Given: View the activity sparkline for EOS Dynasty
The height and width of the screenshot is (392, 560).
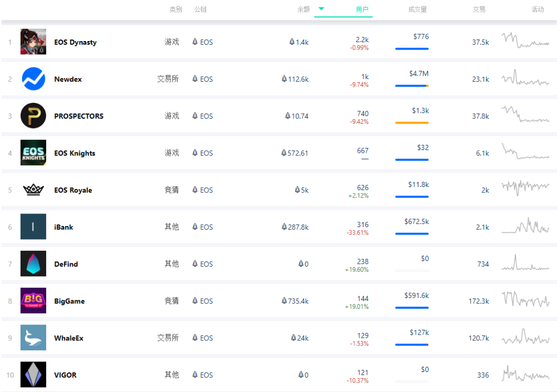Looking at the screenshot, I should point(525,40).
